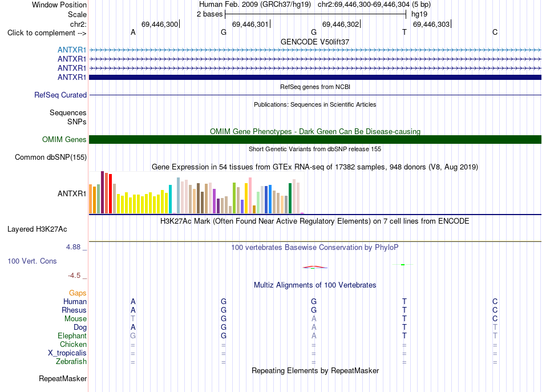
Task: Click the dark green bar in GTEx chart
Action: pyautogui.click(x=290, y=198)
